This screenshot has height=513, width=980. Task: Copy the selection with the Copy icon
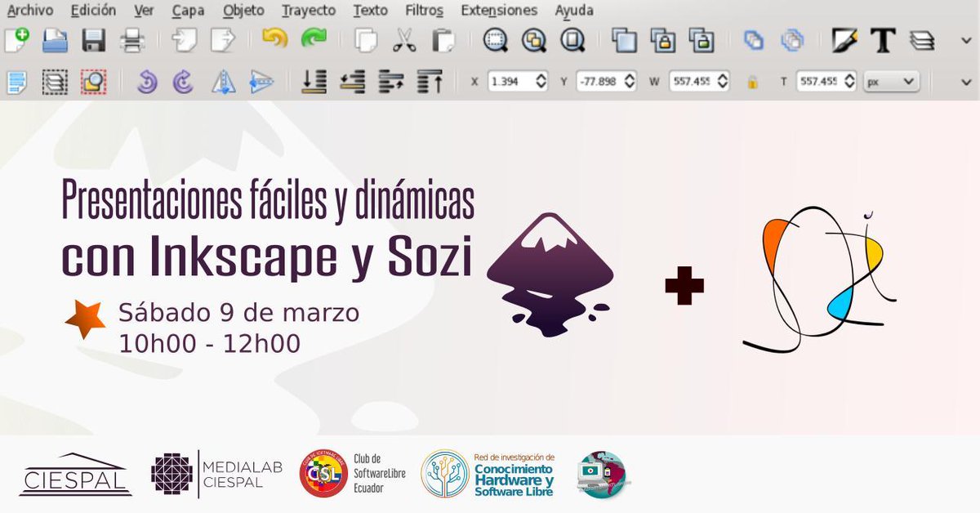point(366,40)
